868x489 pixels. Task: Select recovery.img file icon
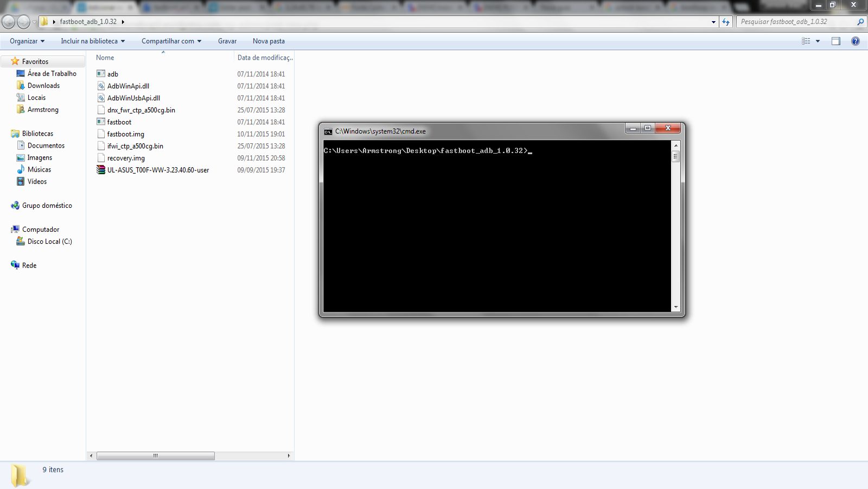pyautogui.click(x=101, y=158)
